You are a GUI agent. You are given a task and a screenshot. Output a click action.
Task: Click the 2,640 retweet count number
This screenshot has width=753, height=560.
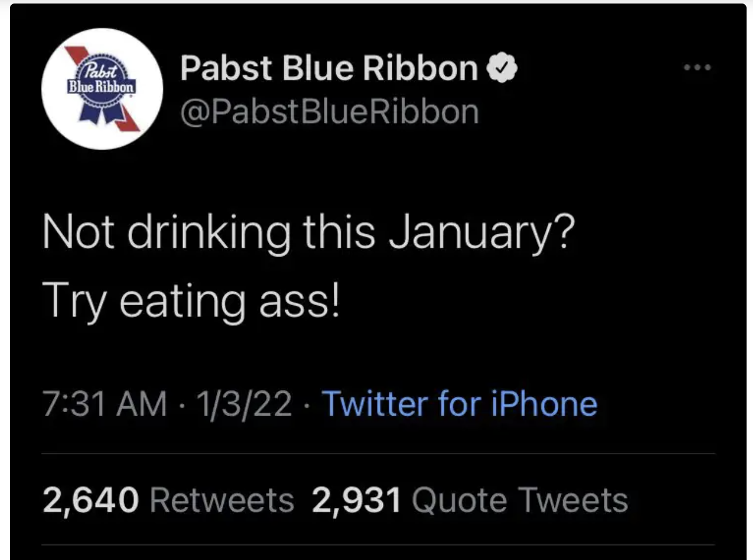click(x=91, y=501)
